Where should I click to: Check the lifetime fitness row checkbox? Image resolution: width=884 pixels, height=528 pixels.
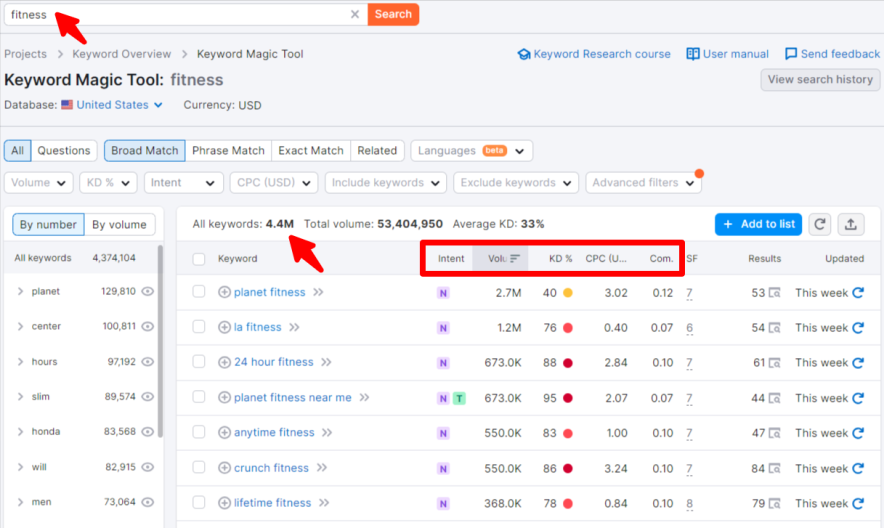(x=198, y=503)
